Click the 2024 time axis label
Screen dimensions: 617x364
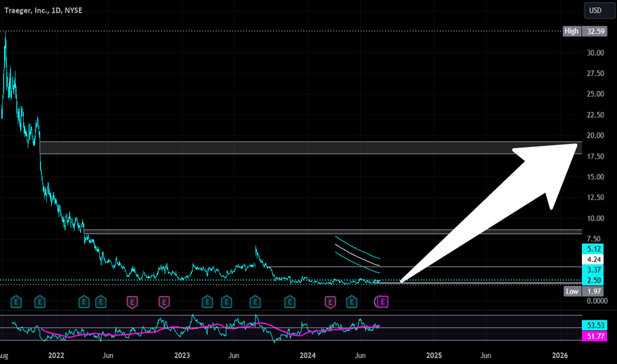click(307, 355)
